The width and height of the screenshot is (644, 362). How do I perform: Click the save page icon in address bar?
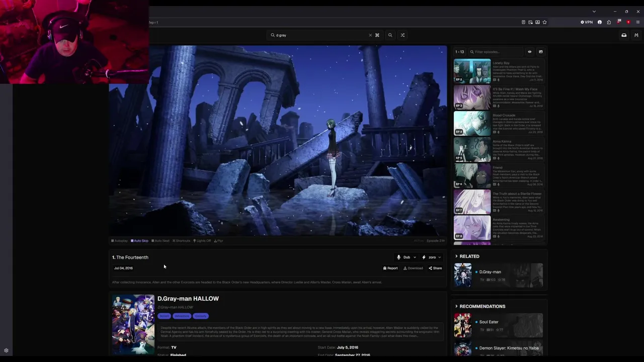(537, 22)
